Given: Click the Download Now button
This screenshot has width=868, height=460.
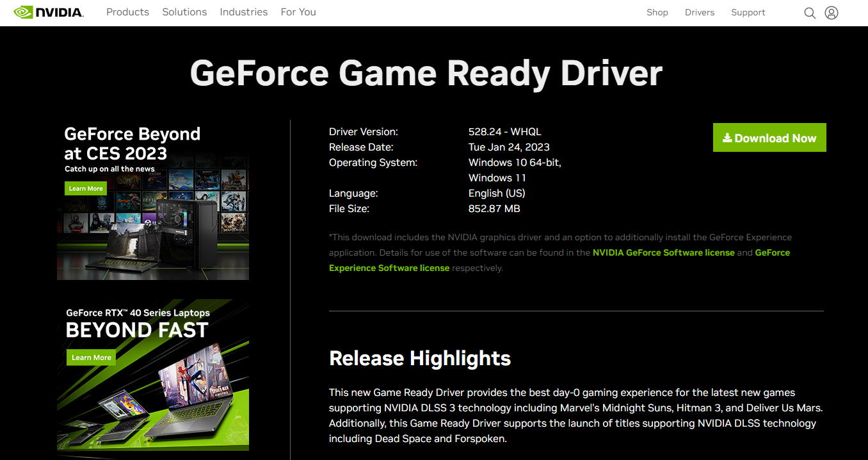Looking at the screenshot, I should (769, 138).
